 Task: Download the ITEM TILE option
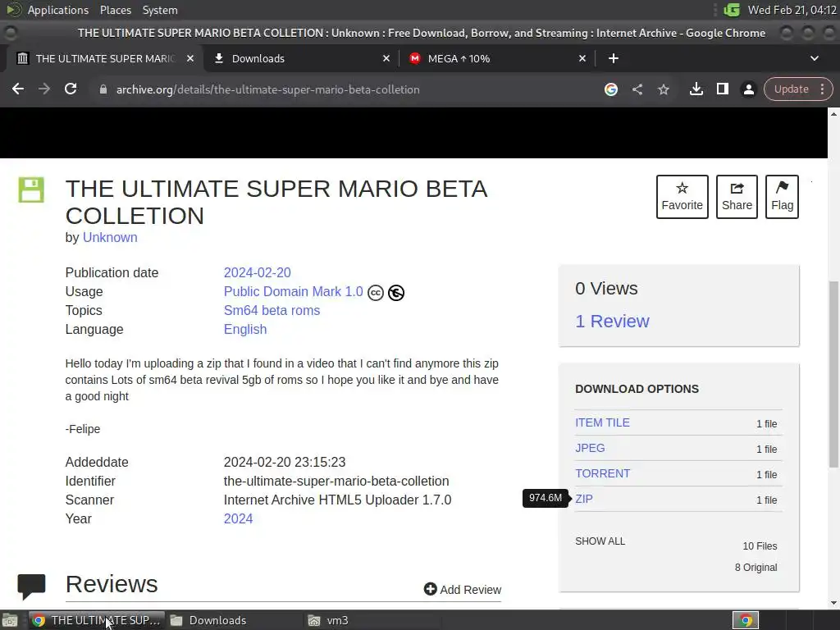pyautogui.click(x=602, y=422)
